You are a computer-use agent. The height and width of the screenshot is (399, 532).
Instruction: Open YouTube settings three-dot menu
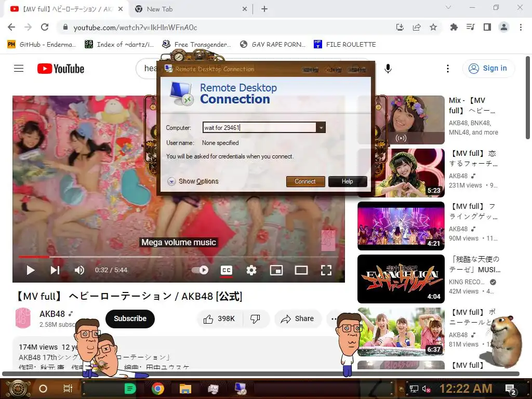tap(448, 69)
